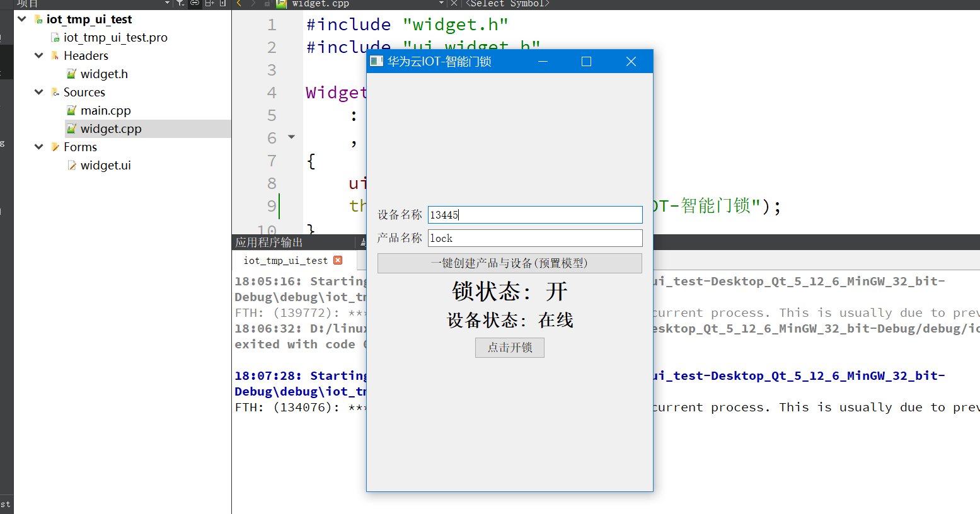Collapse the Sources folder
980x514 pixels.
pyautogui.click(x=39, y=92)
